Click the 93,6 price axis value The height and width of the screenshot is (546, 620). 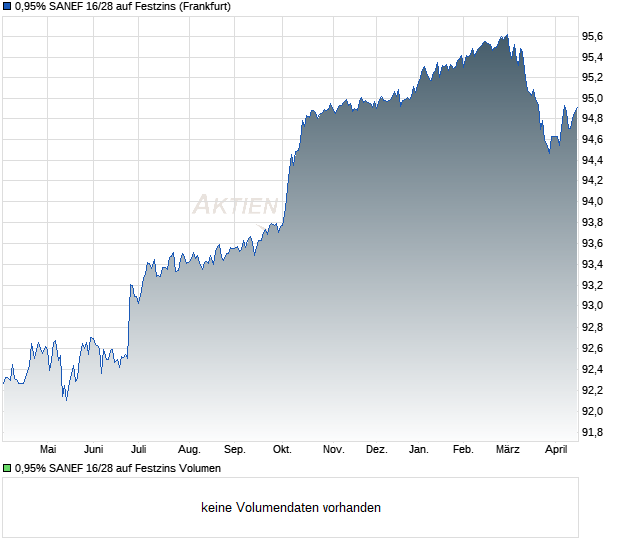point(592,243)
